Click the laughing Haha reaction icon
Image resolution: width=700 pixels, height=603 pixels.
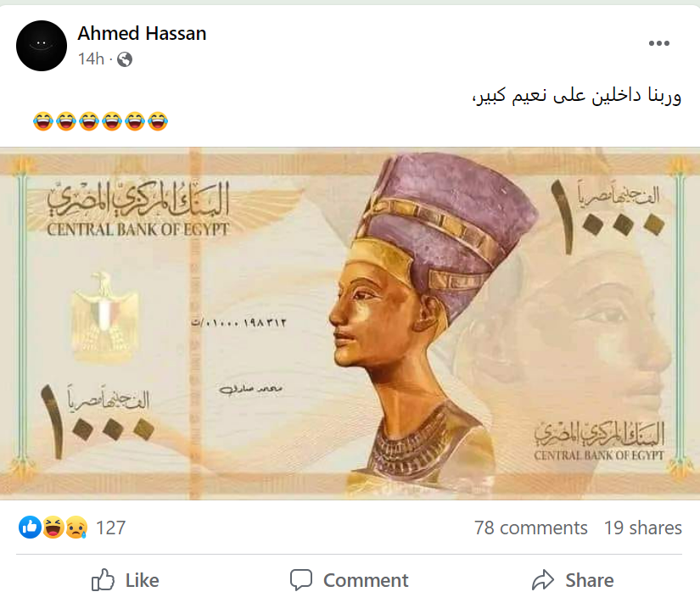pyautogui.click(x=53, y=528)
